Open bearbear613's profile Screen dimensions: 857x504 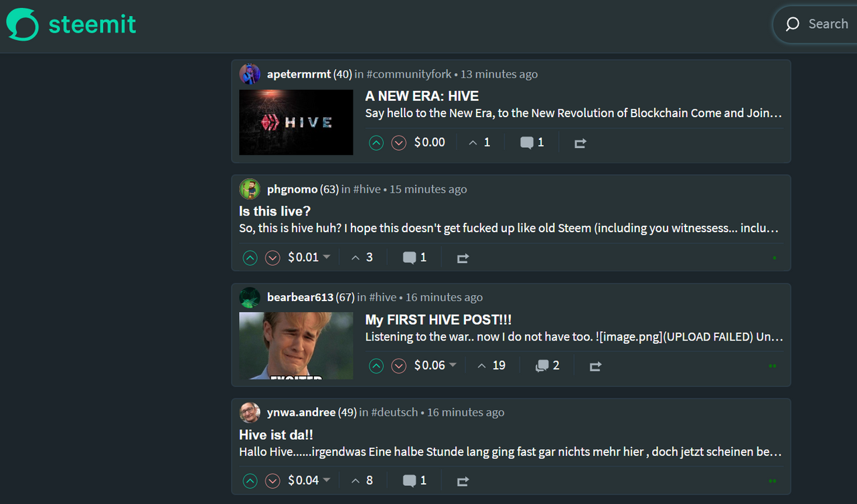[x=300, y=297]
